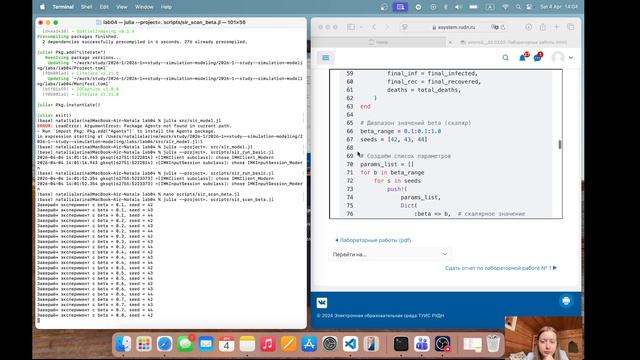
Task: Expand the user profile dropdown arrow
Action: [571, 58]
